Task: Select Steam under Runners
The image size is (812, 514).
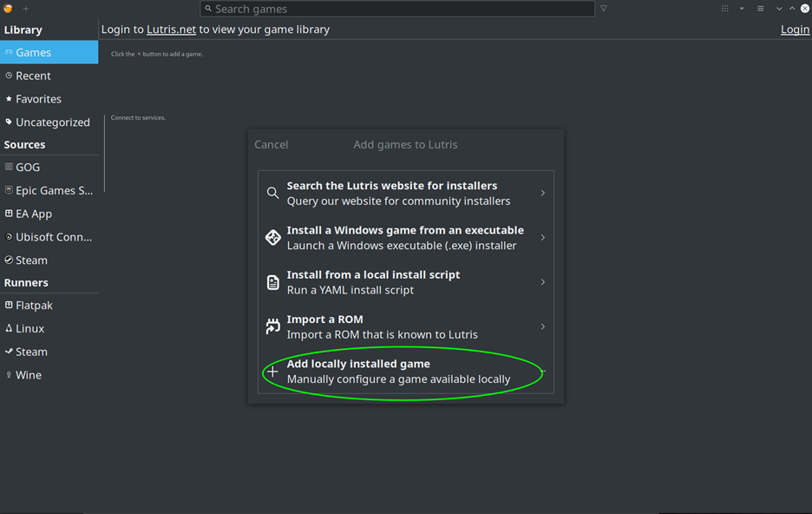Action: (49, 353)
